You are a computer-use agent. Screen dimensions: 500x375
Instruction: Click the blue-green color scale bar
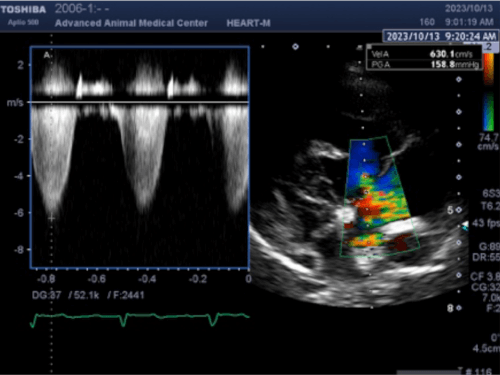coord(489,112)
